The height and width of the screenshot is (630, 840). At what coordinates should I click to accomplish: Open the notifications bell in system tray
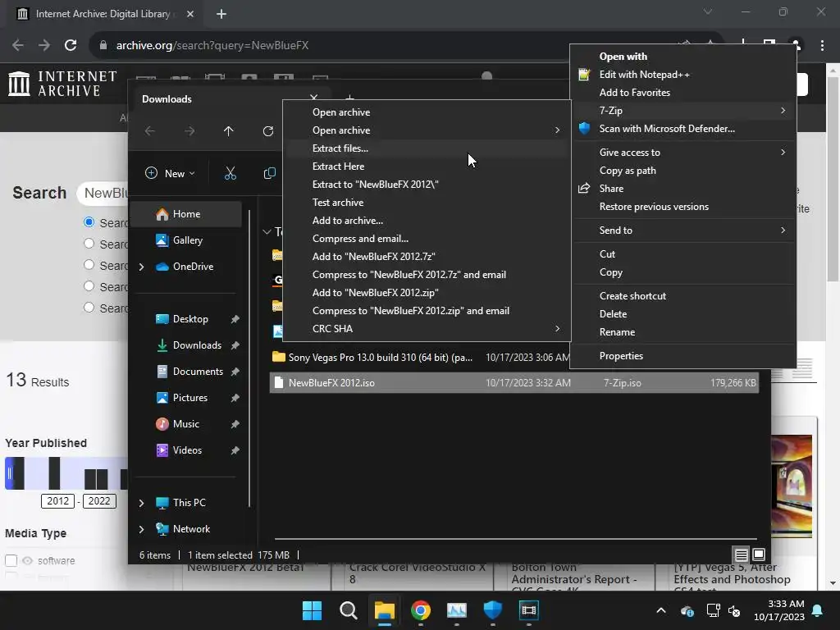coord(818,610)
